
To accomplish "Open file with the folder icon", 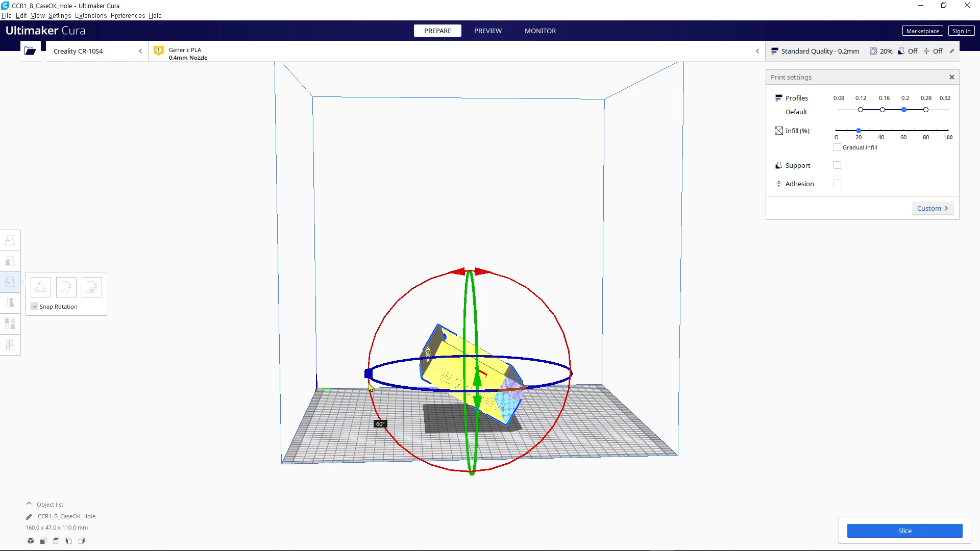I will pyautogui.click(x=30, y=51).
